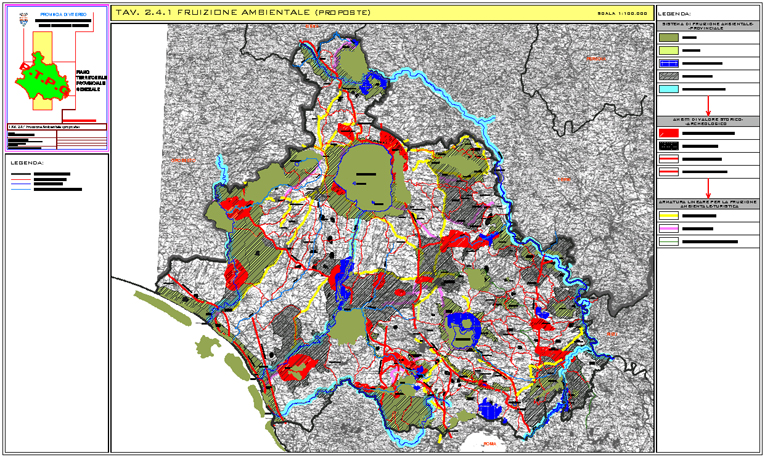Select the magenta line legend swatch
This screenshot has height=457, width=765.
(x=669, y=229)
